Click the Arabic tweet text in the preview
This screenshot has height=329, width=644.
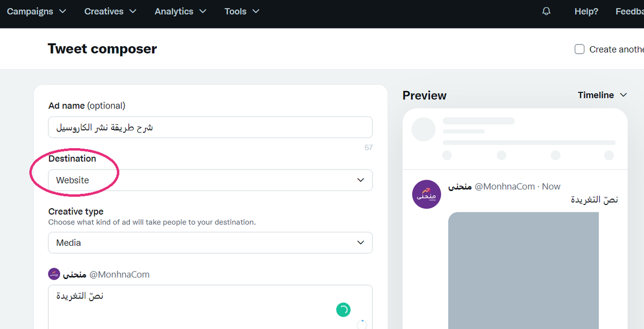point(594,200)
